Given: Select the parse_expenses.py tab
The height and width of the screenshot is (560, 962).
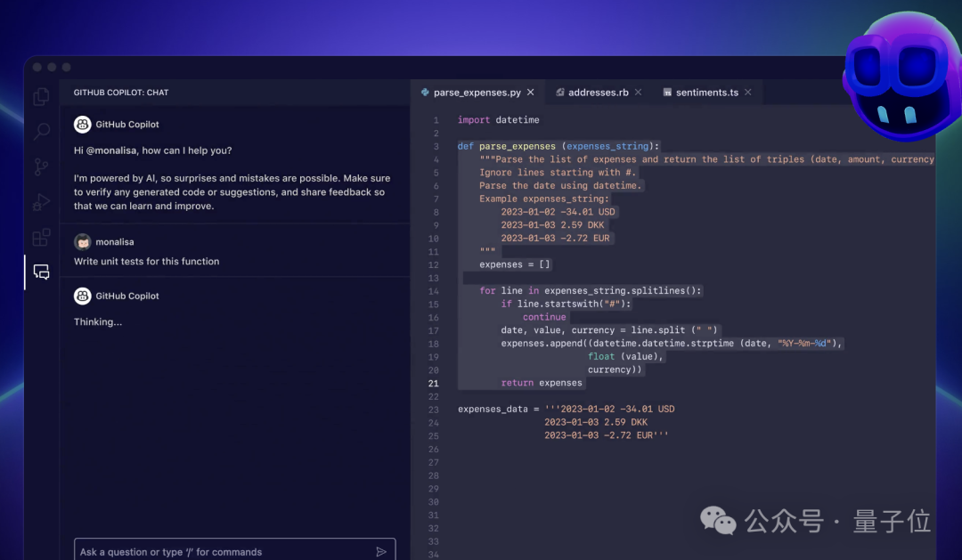Looking at the screenshot, I should 477,93.
